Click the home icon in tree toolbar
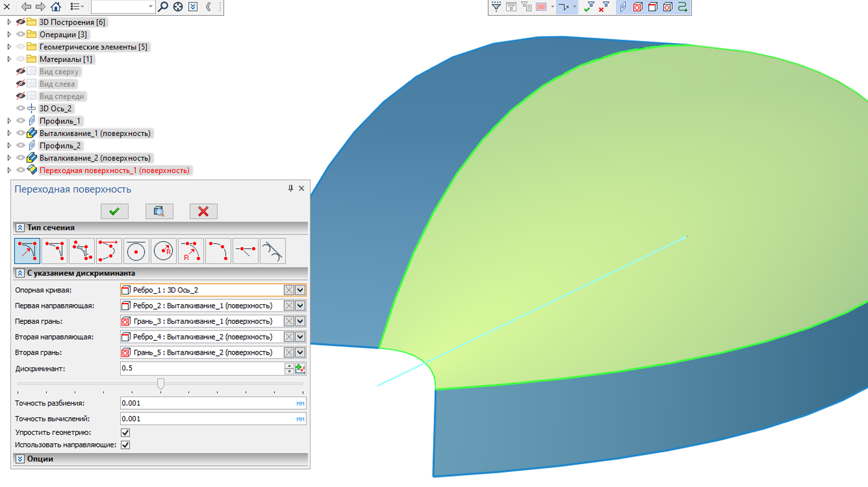This screenshot has width=868, height=487. tap(55, 7)
